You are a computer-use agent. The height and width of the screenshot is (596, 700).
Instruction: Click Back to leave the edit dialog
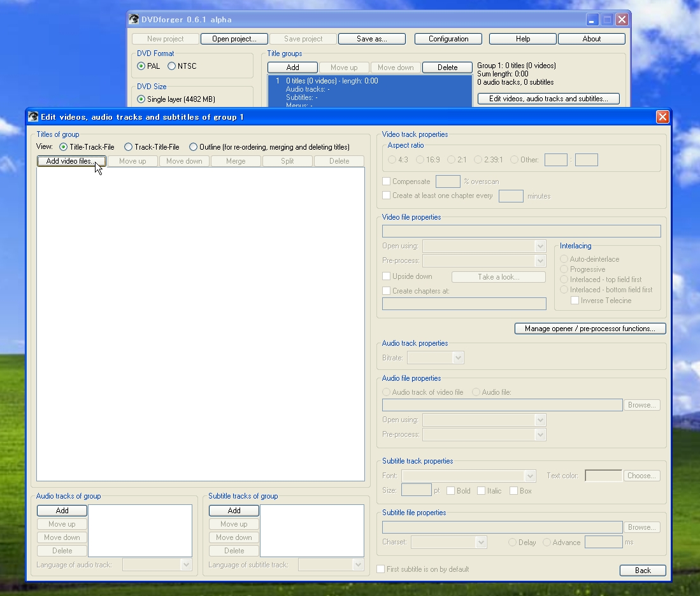click(x=643, y=571)
